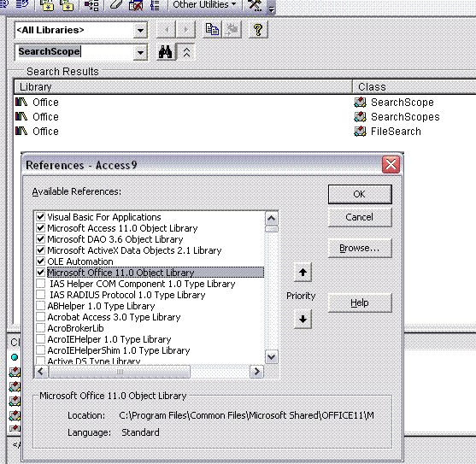Click OK in References dialog
Screen dimensions: 476x464
360,194
